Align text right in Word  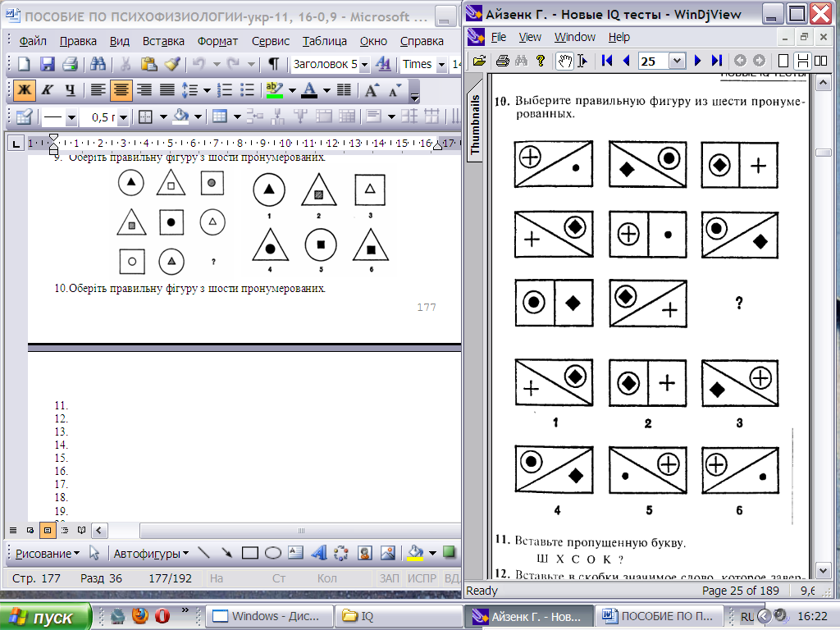pos(144,90)
